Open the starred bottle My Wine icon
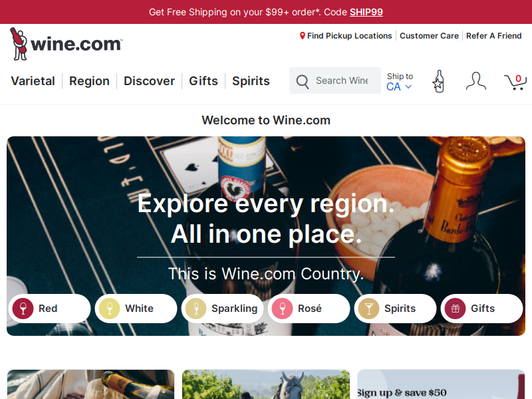Viewport: 532px width, 399px height. coord(438,81)
